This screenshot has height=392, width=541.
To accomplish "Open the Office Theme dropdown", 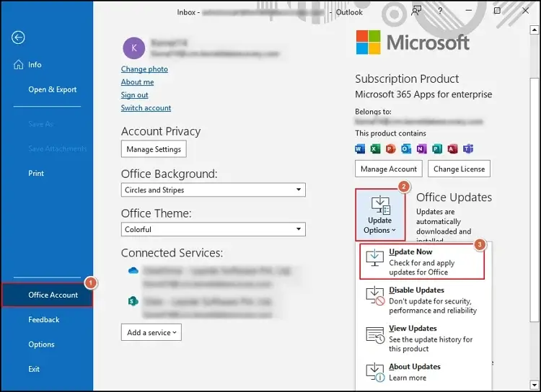I will click(299, 229).
